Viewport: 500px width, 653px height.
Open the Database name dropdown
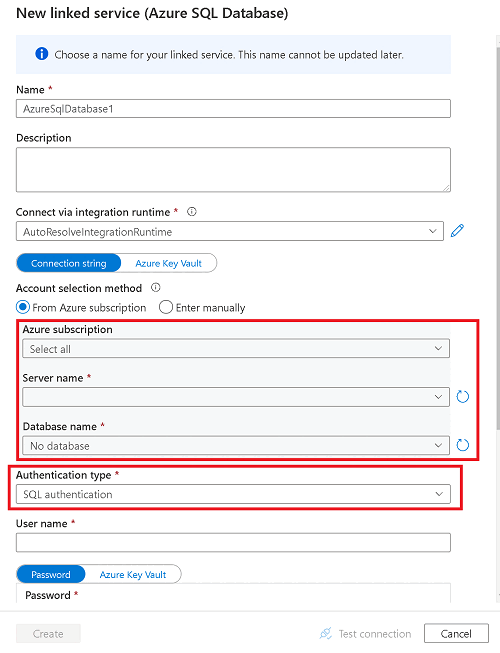[236, 446]
